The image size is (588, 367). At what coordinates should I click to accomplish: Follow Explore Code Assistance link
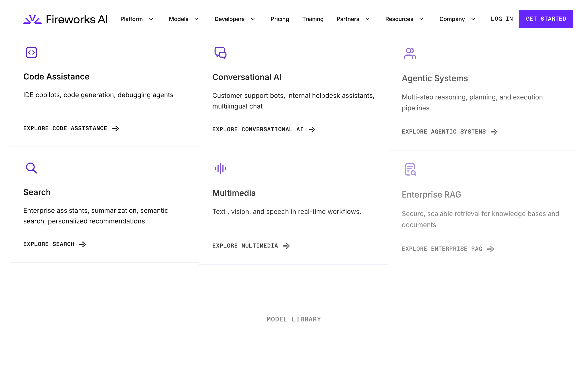point(71,128)
